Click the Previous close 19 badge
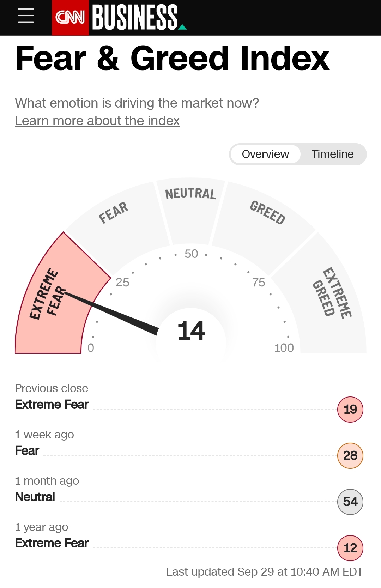The width and height of the screenshot is (381, 588). 350,409
